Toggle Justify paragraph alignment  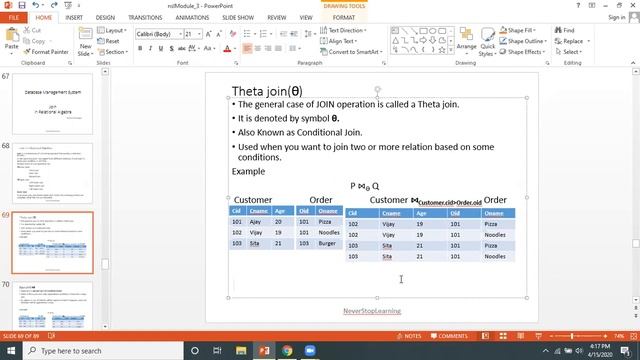pyautogui.click(x=278, y=49)
